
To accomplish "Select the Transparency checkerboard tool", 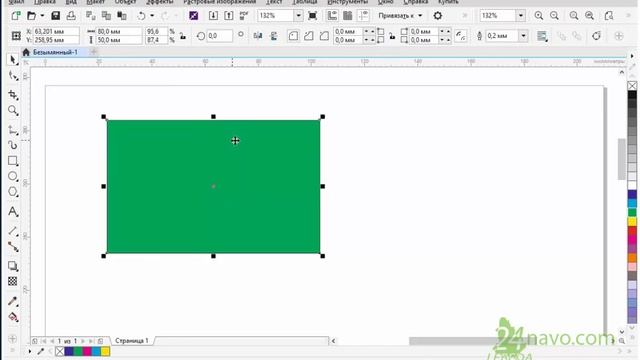I will pyautogui.click(x=13, y=281).
